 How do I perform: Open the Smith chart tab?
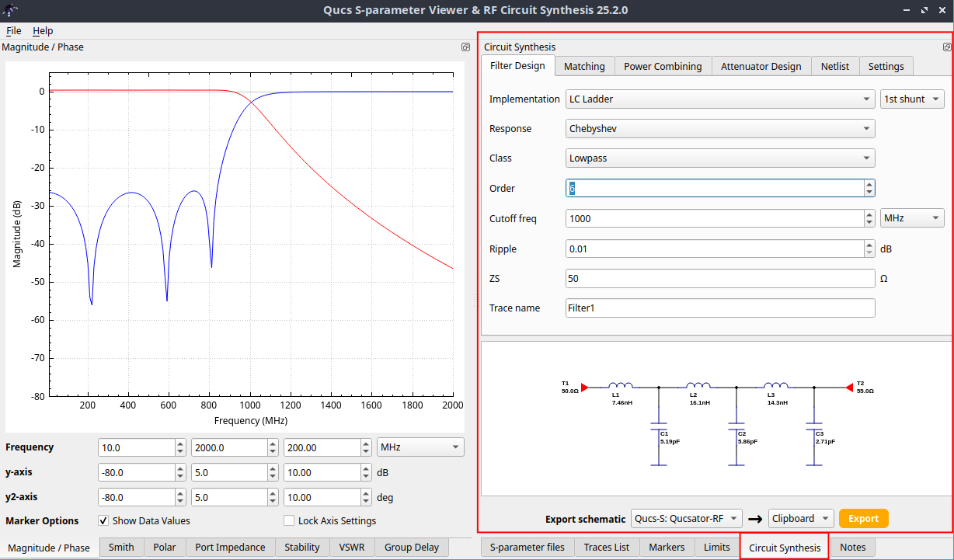click(x=121, y=547)
